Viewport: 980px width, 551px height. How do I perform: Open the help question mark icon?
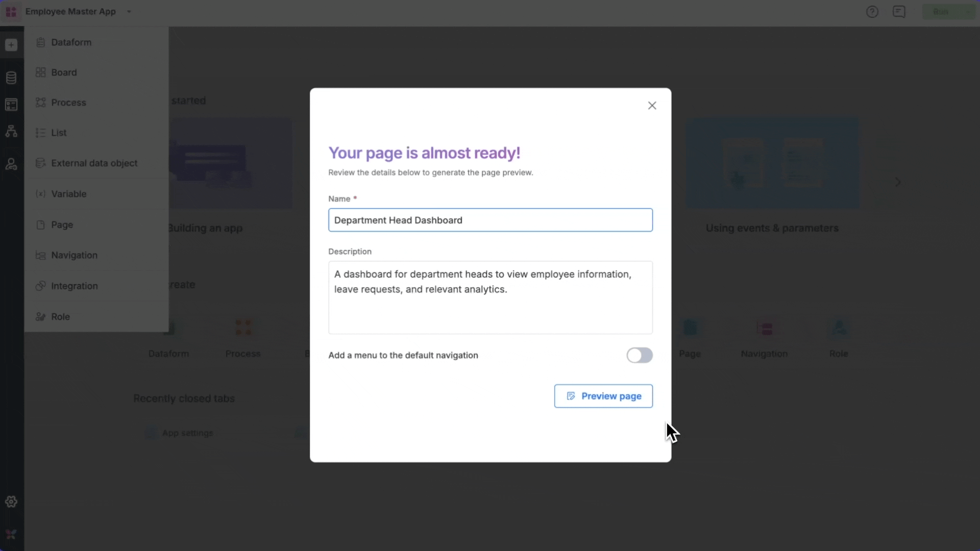click(872, 12)
